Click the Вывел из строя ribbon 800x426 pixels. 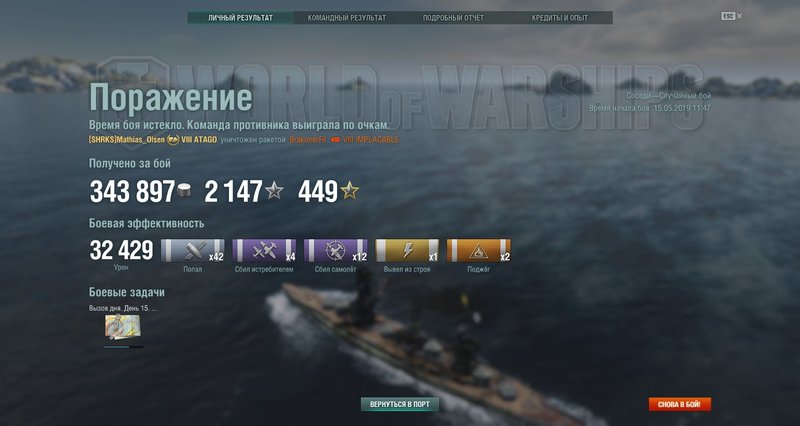407,250
